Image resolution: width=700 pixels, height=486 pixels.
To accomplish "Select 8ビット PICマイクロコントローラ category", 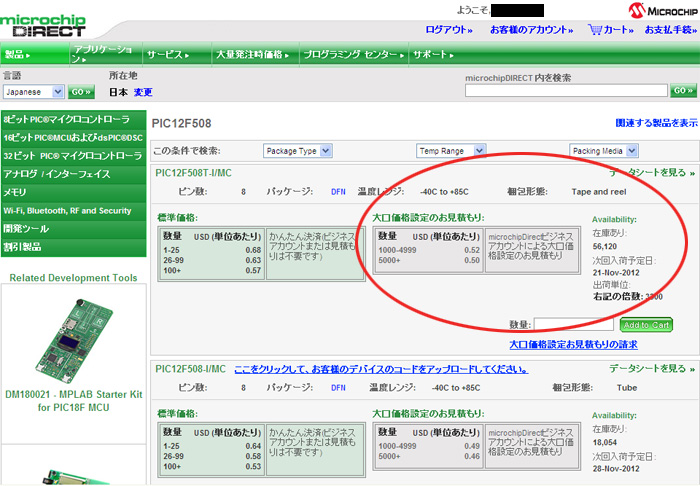I will [73, 120].
